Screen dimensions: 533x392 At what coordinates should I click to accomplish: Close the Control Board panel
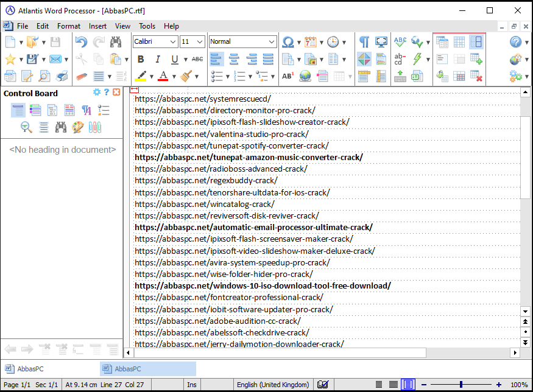(116, 93)
